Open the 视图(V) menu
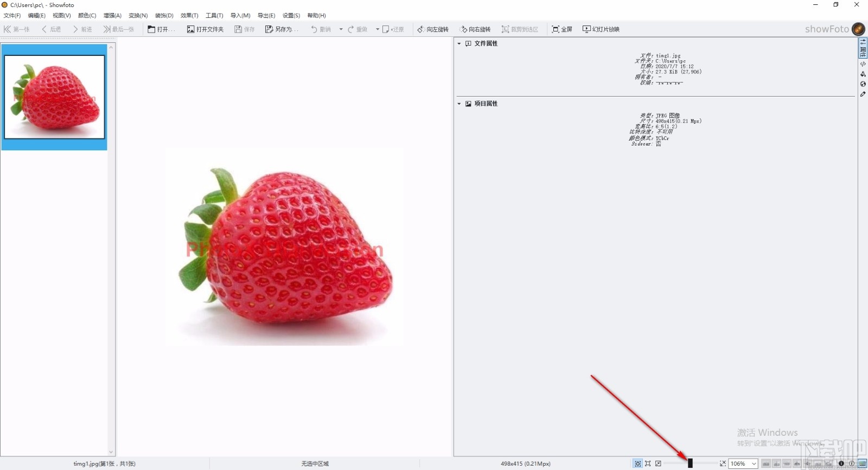 point(62,15)
